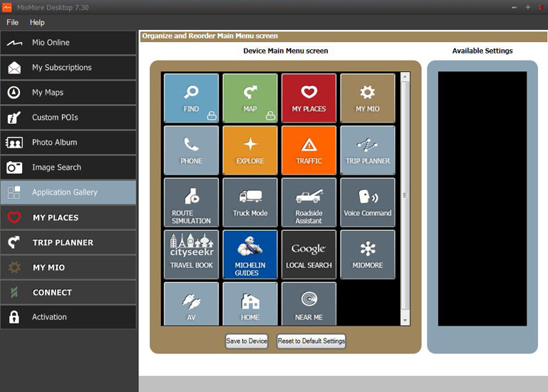Click Reset to Default Settings button
This screenshot has width=548, height=392.
311,341
